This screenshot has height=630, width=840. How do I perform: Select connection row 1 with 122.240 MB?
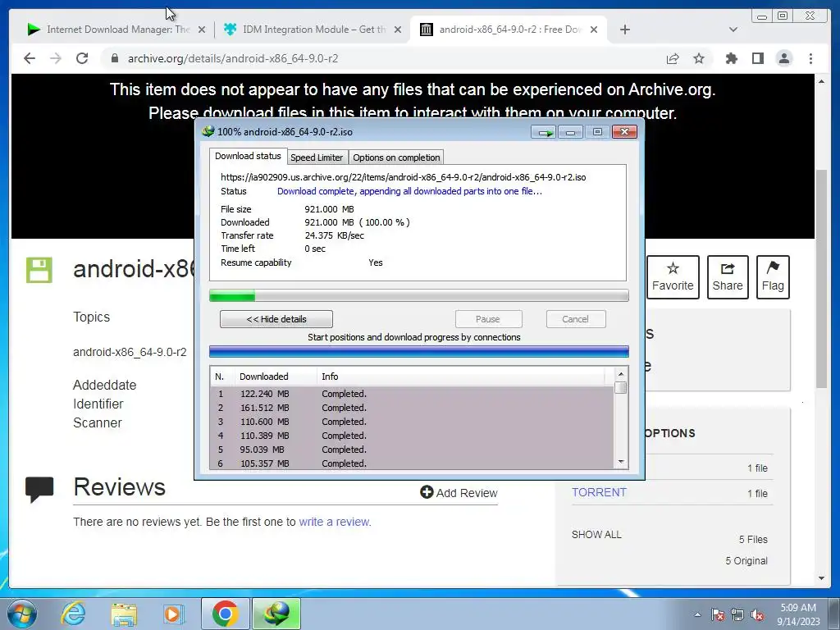tap(412, 394)
